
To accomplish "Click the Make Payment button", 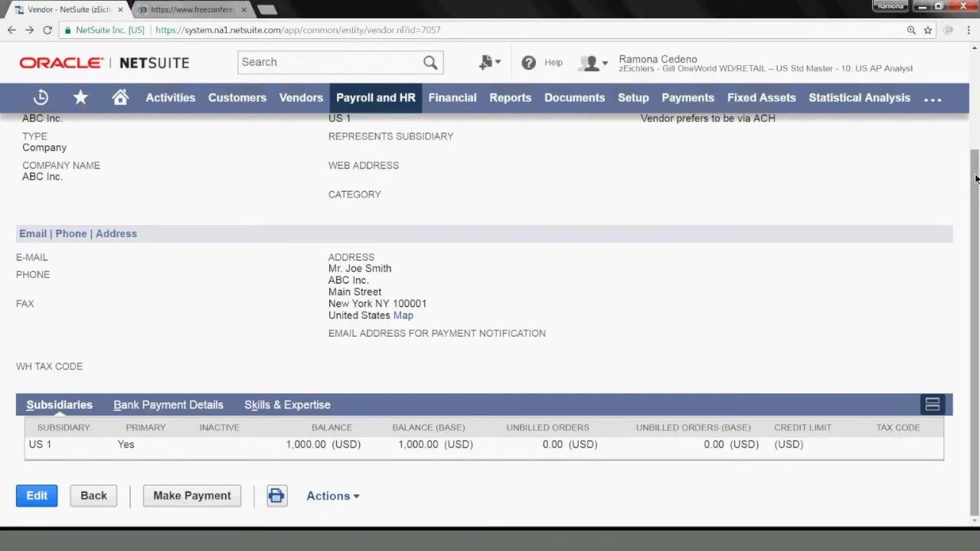I will (192, 496).
